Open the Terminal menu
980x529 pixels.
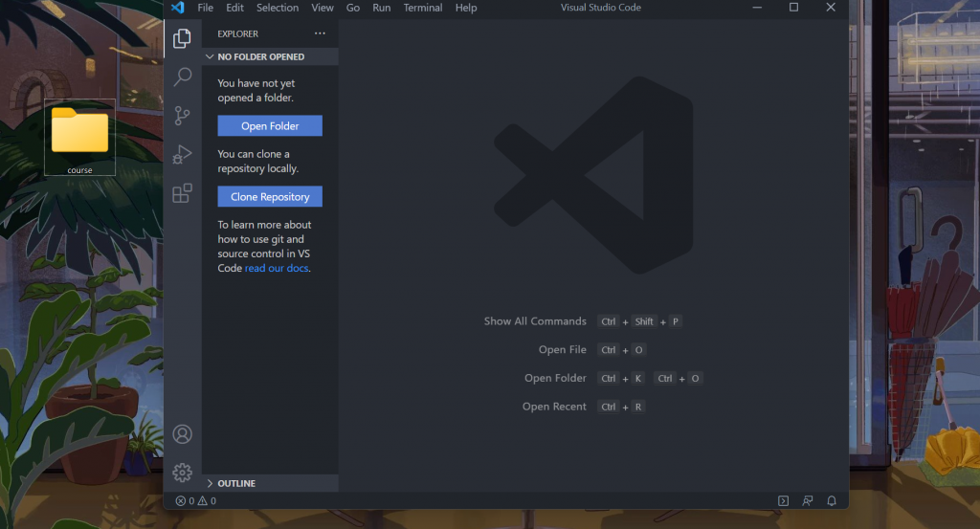coord(422,8)
